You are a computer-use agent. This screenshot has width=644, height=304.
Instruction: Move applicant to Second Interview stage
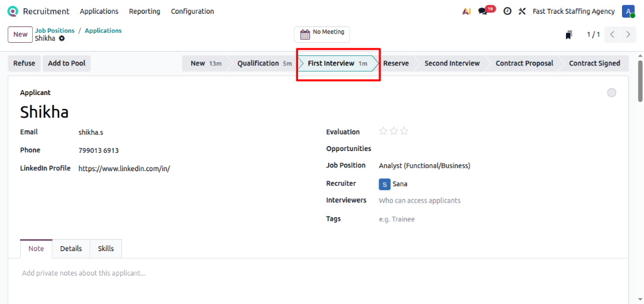click(x=452, y=63)
